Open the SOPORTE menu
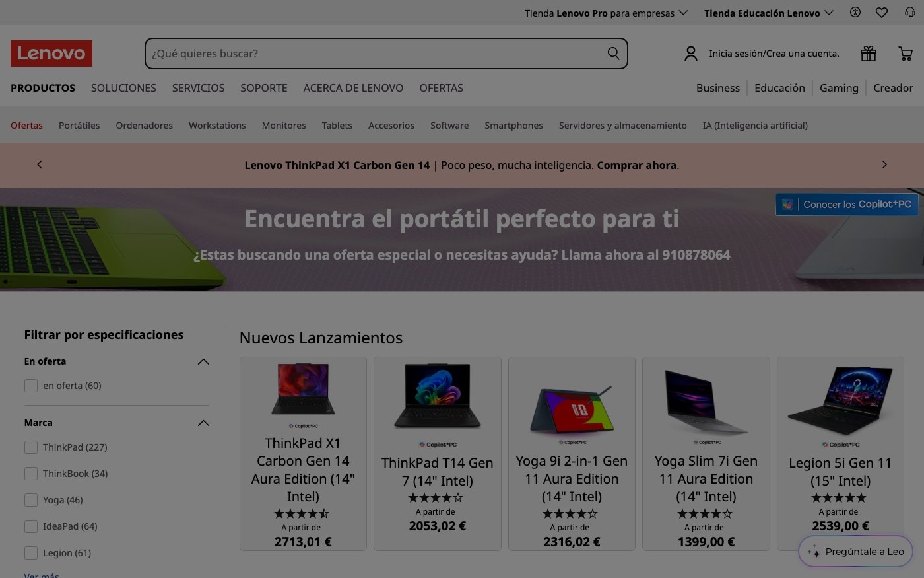 coord(264,88)
